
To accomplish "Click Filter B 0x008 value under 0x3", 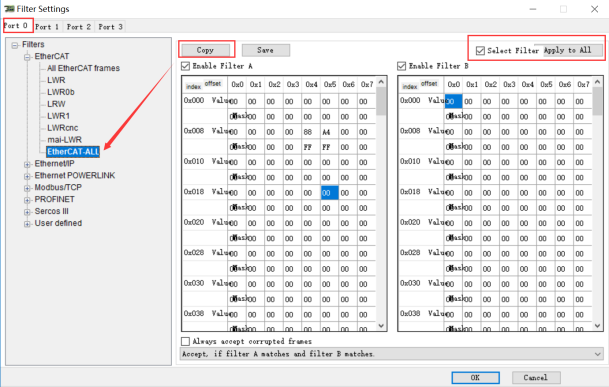I will [x=509, y=132].
